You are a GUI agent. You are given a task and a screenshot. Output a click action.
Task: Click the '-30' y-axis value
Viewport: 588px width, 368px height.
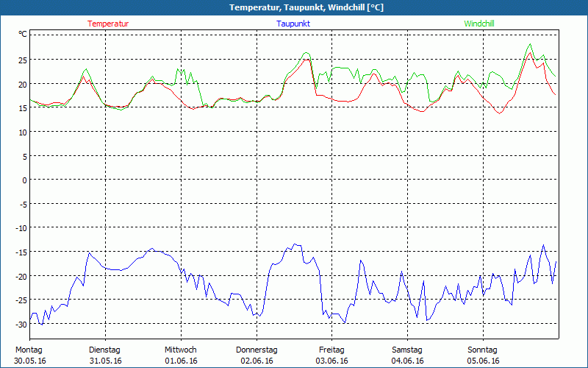click(x=21, y=325)
